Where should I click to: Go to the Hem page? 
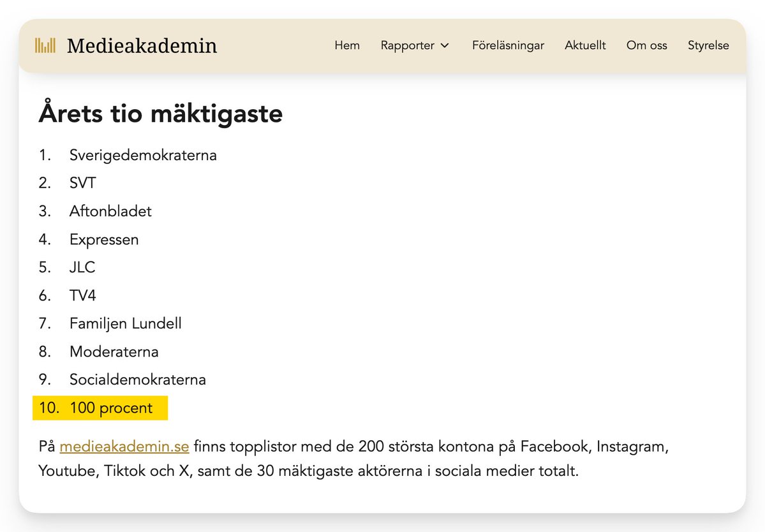tap(347, 45)
